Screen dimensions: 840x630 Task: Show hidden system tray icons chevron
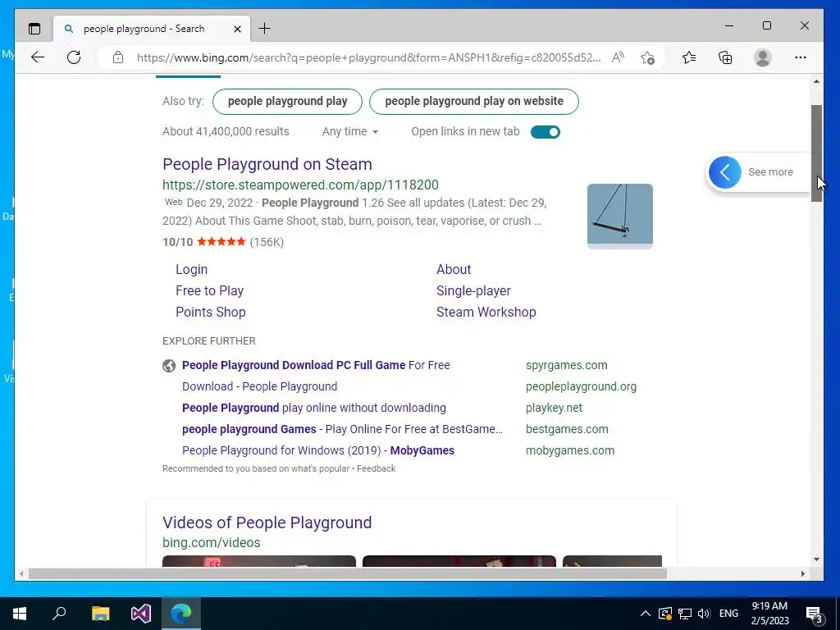point(646,614)
